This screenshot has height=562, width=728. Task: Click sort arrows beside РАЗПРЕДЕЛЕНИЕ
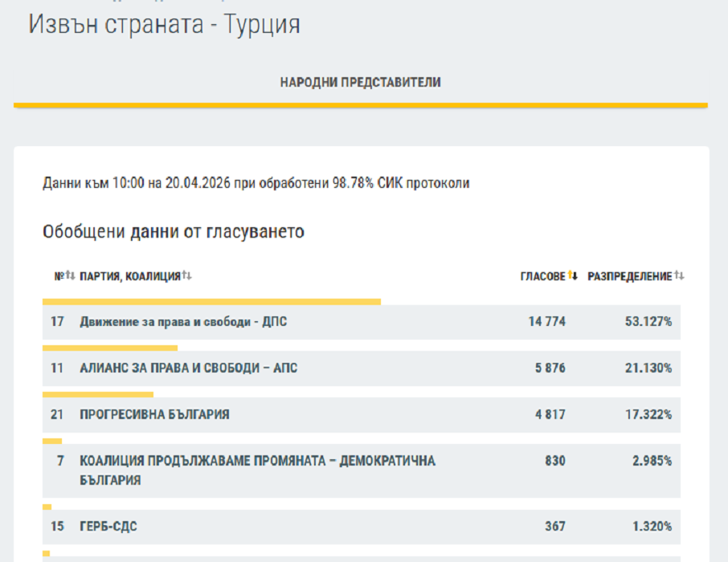679,276
